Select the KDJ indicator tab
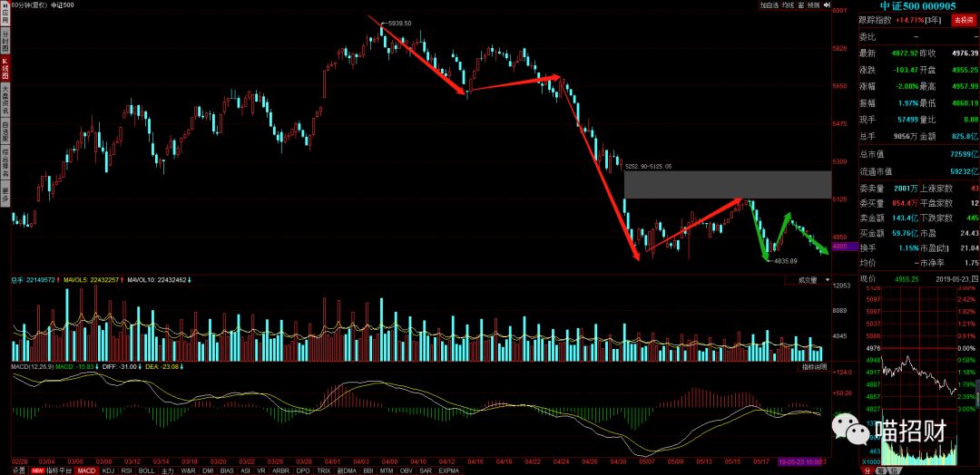The height and width of the screenshot is (475, 980). (x=109, y=470)
